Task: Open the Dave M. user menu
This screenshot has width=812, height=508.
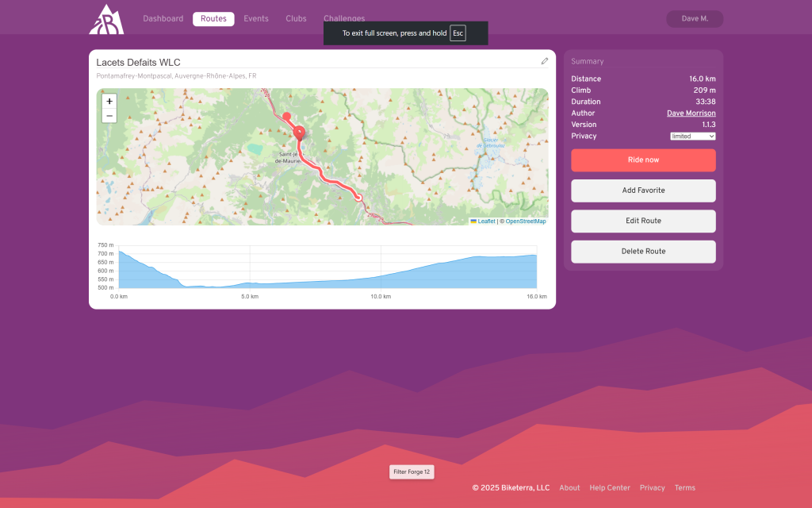Action: click(694, 18)
